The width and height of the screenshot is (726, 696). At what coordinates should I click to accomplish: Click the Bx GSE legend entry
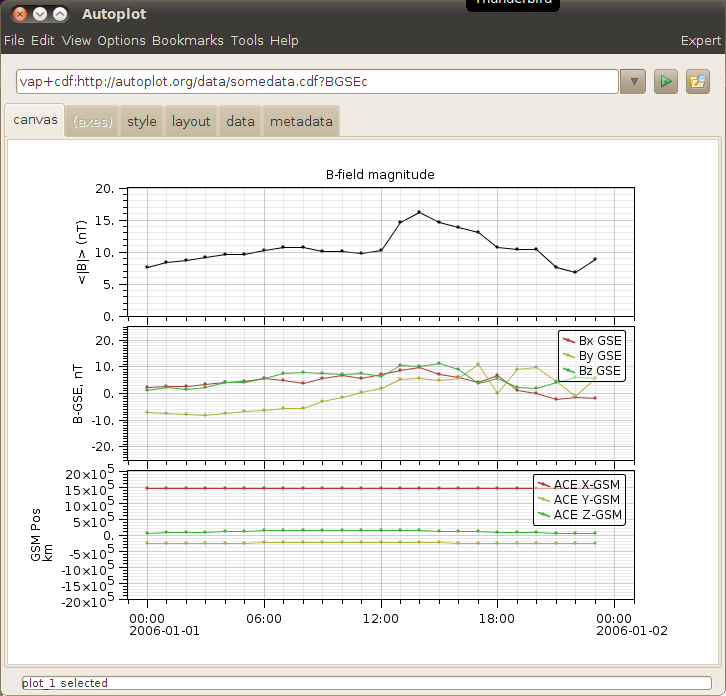[600, 341]
